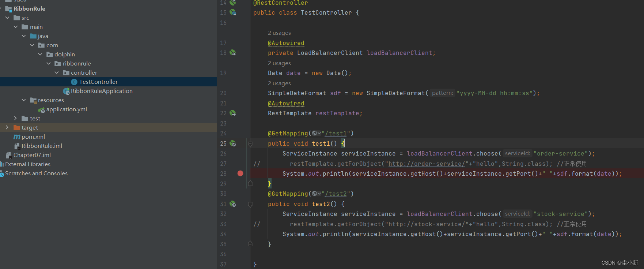Click the @RestController annotation
The image size is (644, 269).
[x=281, y=3]
